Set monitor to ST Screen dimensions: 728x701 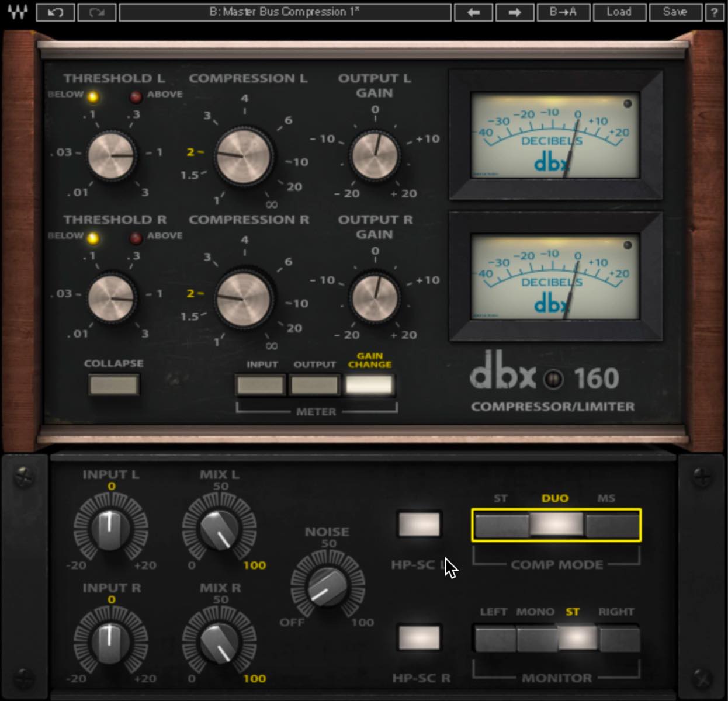coord(578,638)
